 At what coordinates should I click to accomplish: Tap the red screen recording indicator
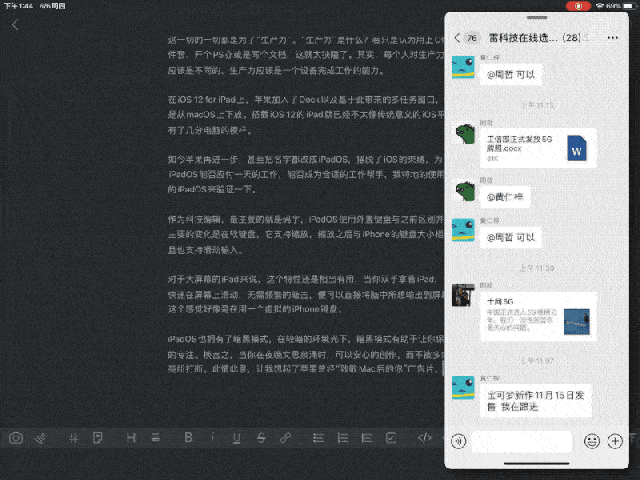click(x=578, y=6)
